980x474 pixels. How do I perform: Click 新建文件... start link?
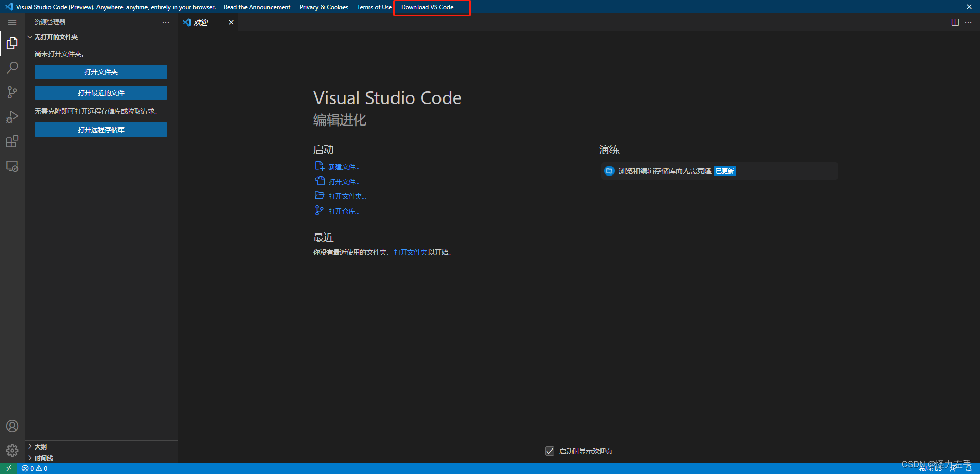344,167
